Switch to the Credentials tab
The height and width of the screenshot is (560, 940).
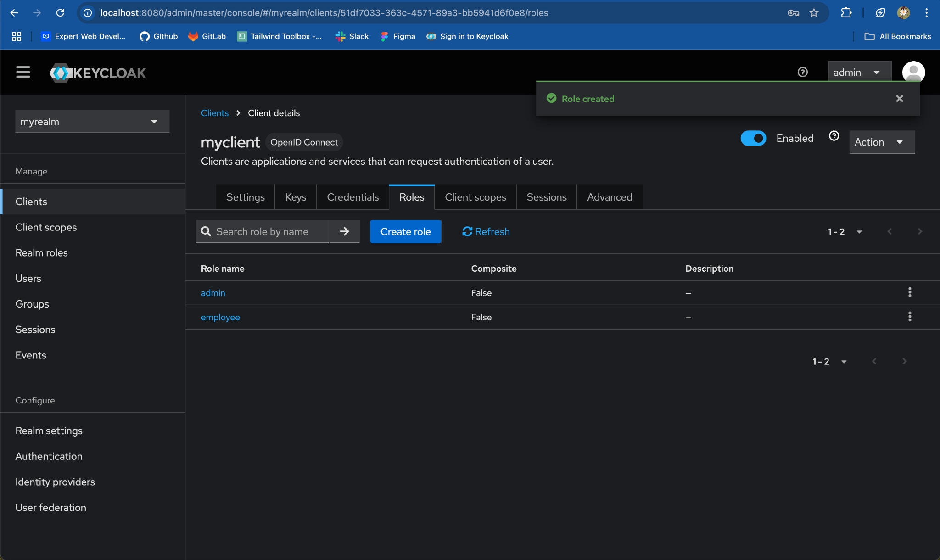352,197
